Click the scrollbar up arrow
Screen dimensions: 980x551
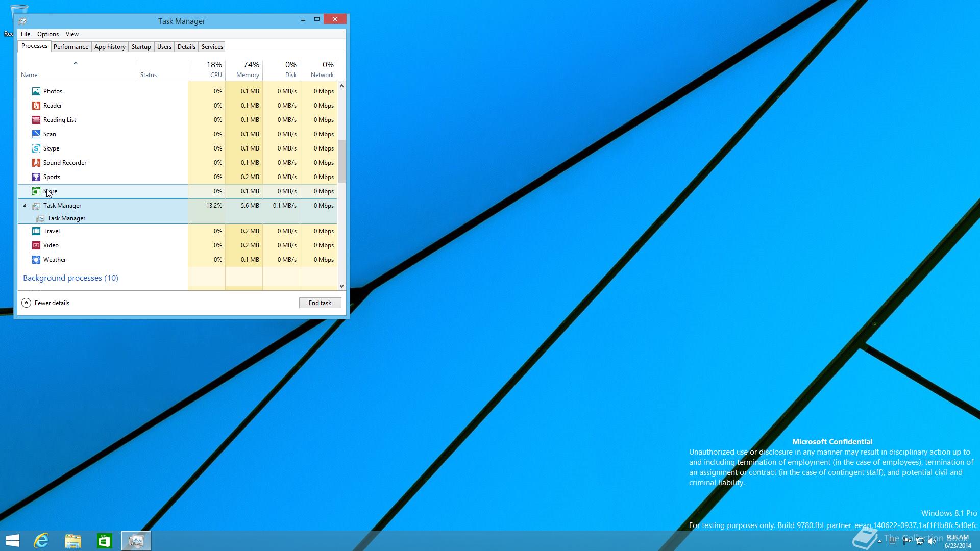(x=341, y=86)
